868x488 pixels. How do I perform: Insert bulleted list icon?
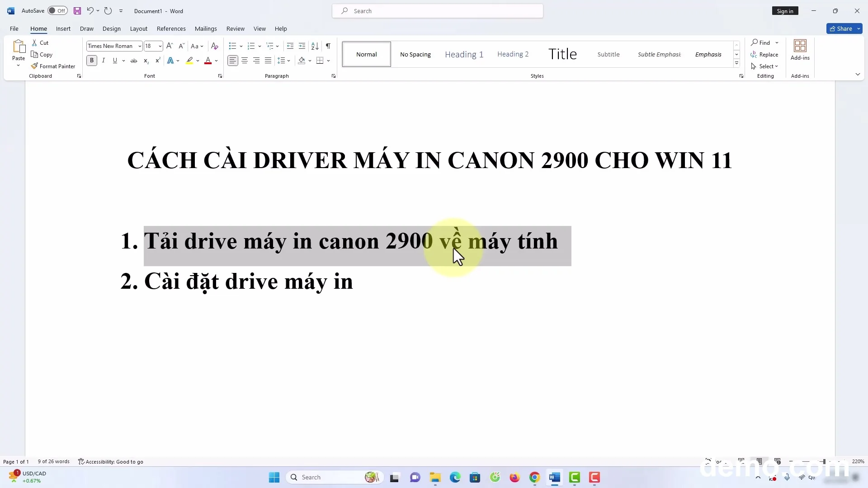tap(232, 46)
